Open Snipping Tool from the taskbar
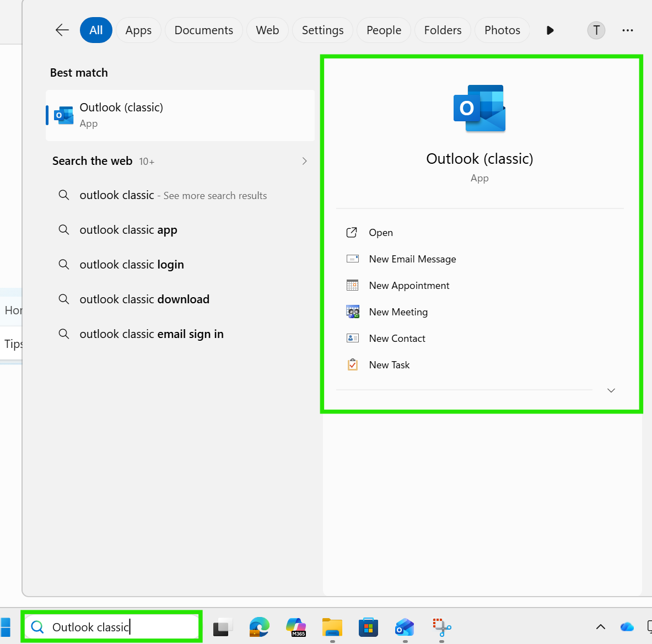The height and width of the screenshot is (644, 652). click(x=441, y=627)
